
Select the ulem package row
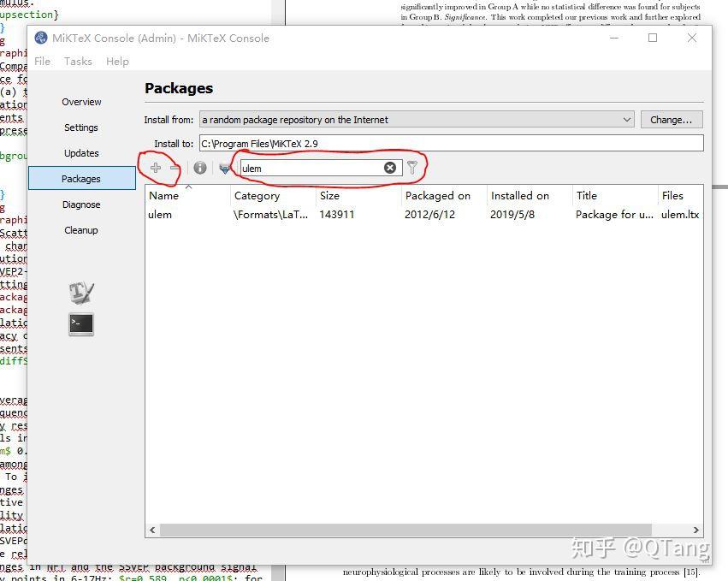pos(424,215)
